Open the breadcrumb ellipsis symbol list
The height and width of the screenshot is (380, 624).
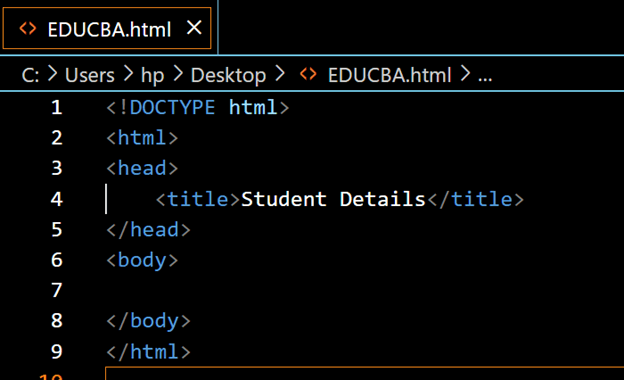click(485, 78)
